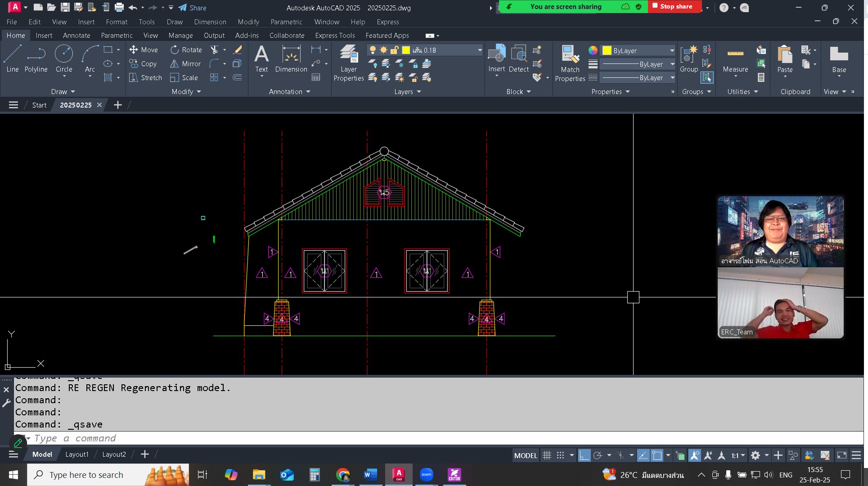This screenshot has width=868, height=486.
Task: Click the Group tool
Action: click(689, 59)
